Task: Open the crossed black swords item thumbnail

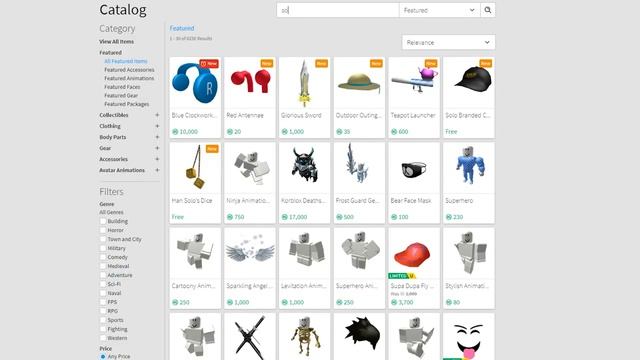Action: [250, 337]
